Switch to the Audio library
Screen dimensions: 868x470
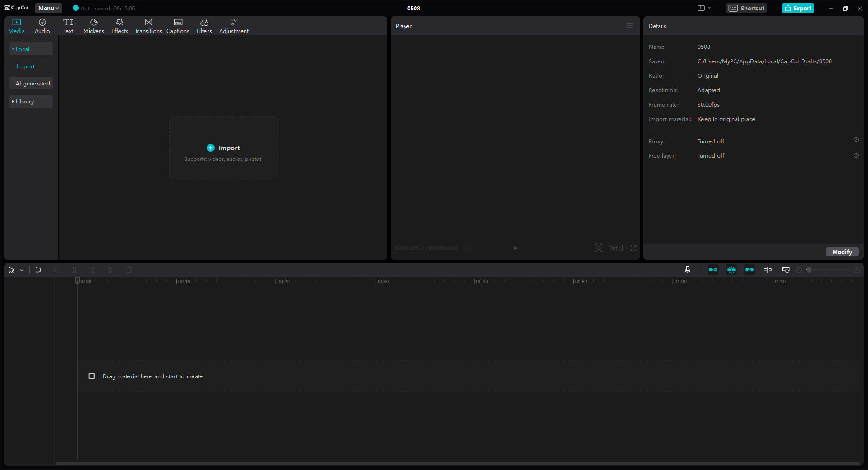(42, 25)
